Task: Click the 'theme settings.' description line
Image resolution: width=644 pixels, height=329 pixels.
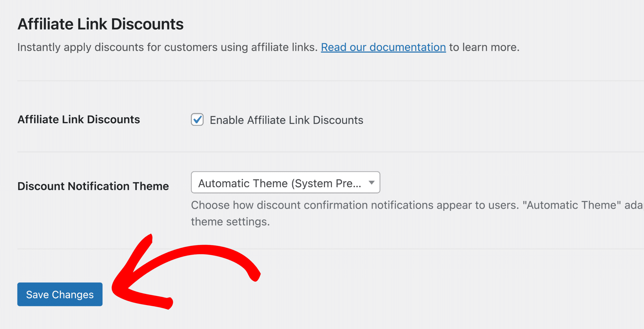Action: pyautogui.click(x=230, y=222)
